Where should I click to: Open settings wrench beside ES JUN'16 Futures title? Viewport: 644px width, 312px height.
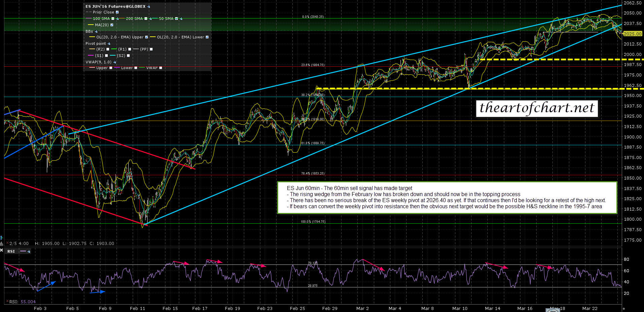pyautogui.click(x=149, y=6)
